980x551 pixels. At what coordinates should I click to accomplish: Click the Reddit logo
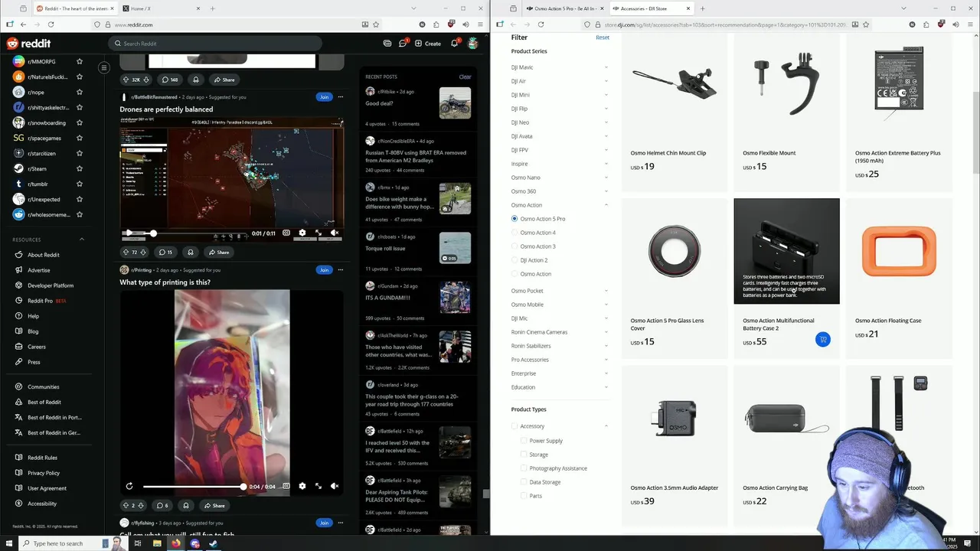(28, 44)
